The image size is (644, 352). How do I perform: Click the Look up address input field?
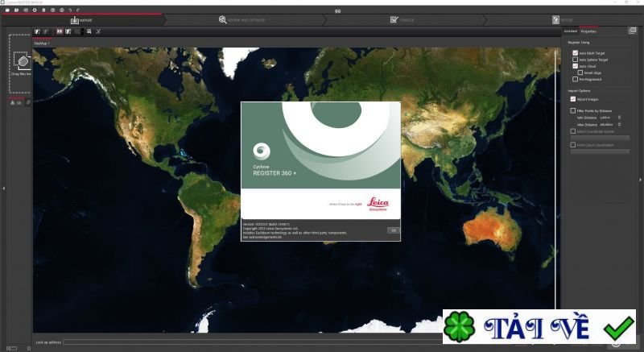251,342
